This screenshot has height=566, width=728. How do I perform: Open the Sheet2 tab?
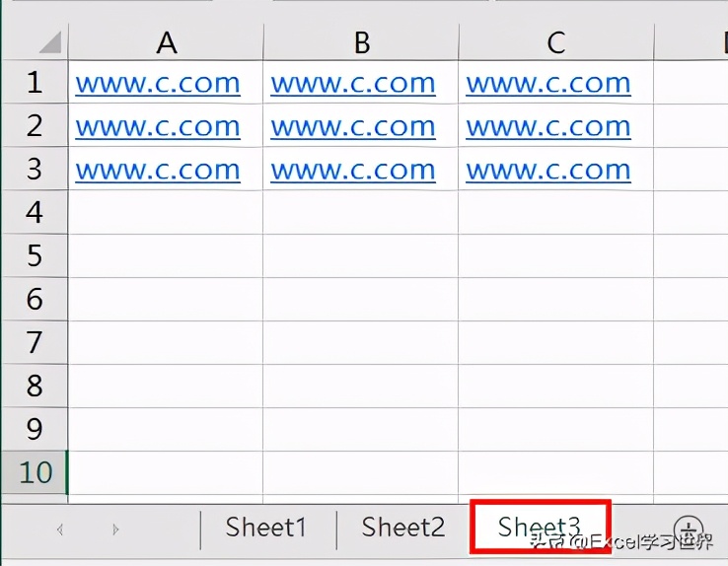[402, 528]
